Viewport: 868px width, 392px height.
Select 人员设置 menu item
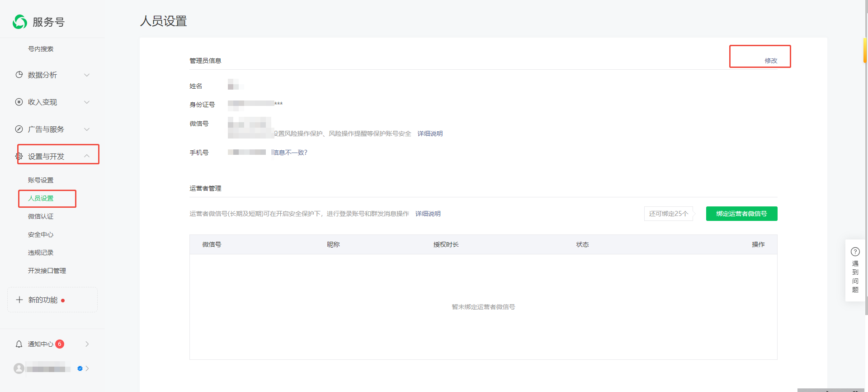[41, 198]
